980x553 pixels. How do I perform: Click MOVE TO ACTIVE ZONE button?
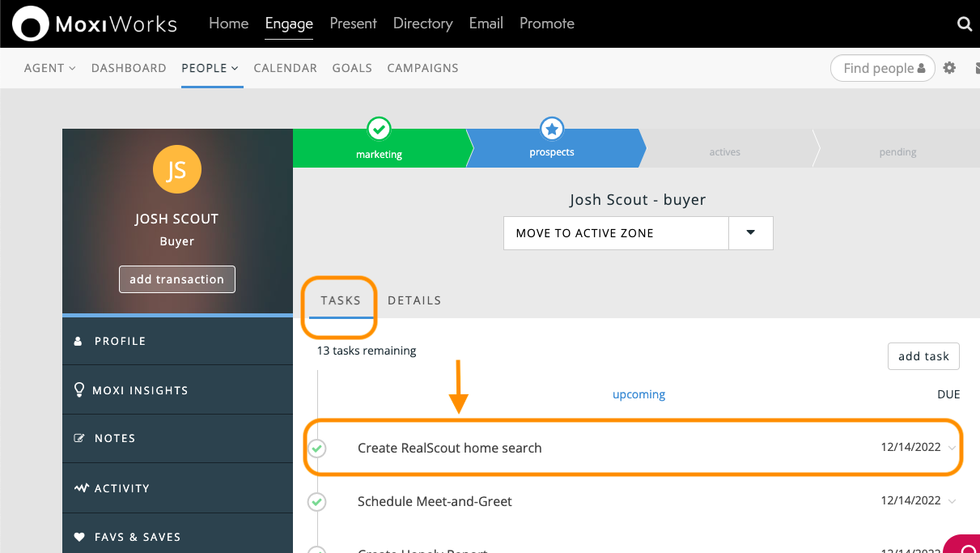point(617,232)
